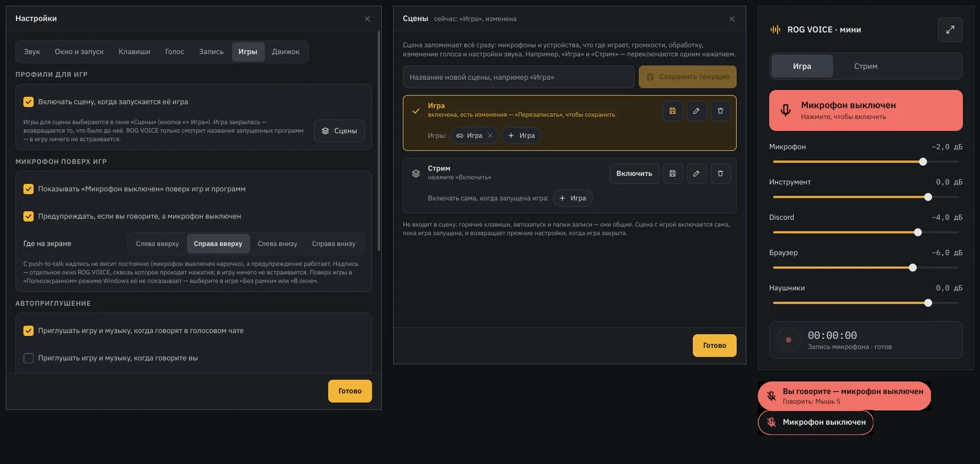This screenshot has height=464, width=980.
Task: Click «Вы говорите — микрофон выключен» toast
Action: [844, 396]
